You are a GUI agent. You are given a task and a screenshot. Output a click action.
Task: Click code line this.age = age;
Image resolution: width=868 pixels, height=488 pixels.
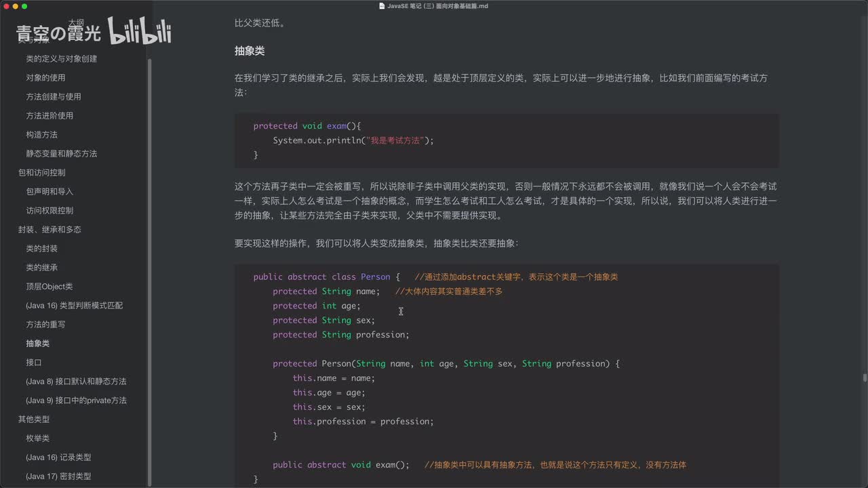click(329, 392)
